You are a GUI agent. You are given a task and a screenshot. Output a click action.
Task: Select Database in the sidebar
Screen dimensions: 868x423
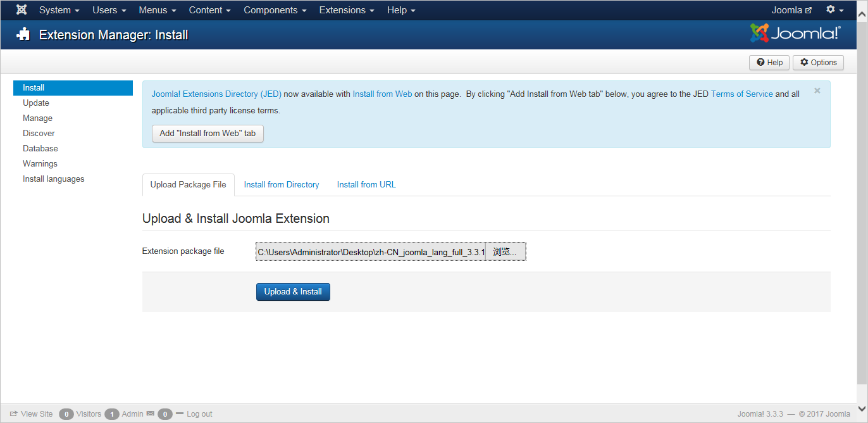[40, 149]
